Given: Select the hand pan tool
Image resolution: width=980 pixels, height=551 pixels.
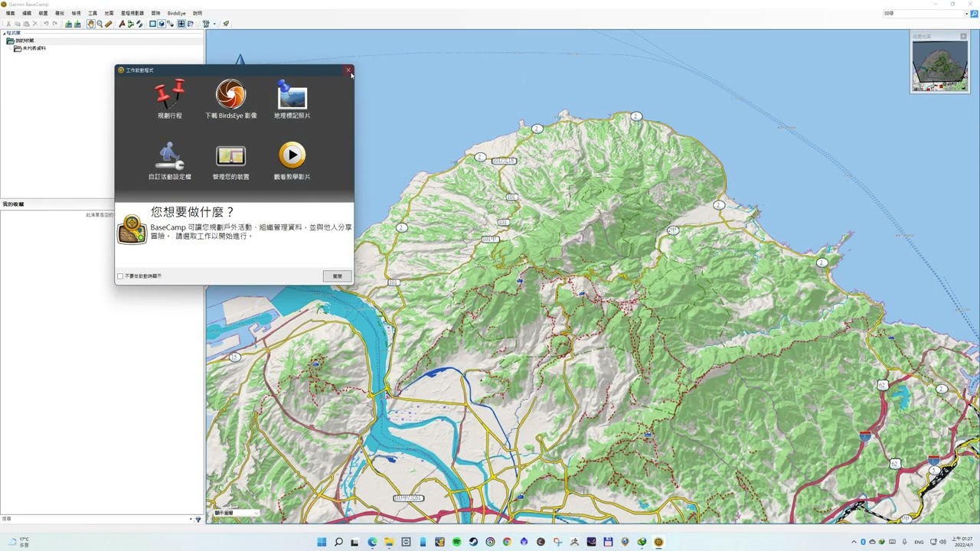Looking at the screenshot, I should coord(90,24).
